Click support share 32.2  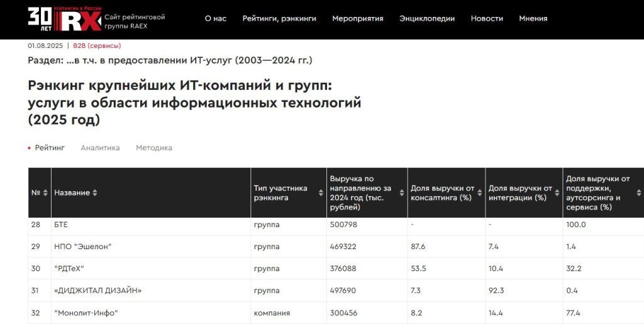pyautogui.click(x=574, y=269)
